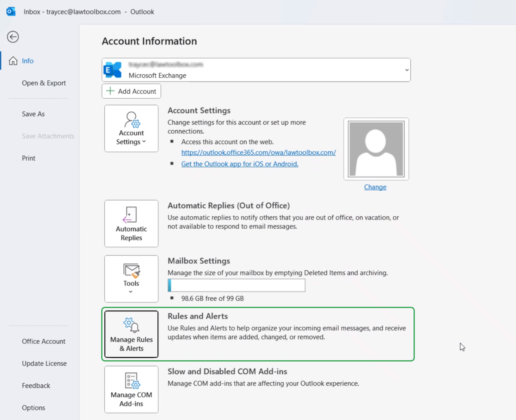The height and width of the screenshot is (420, 516).
Task: Click the mailbox storage usage bar
Action: 236,285
